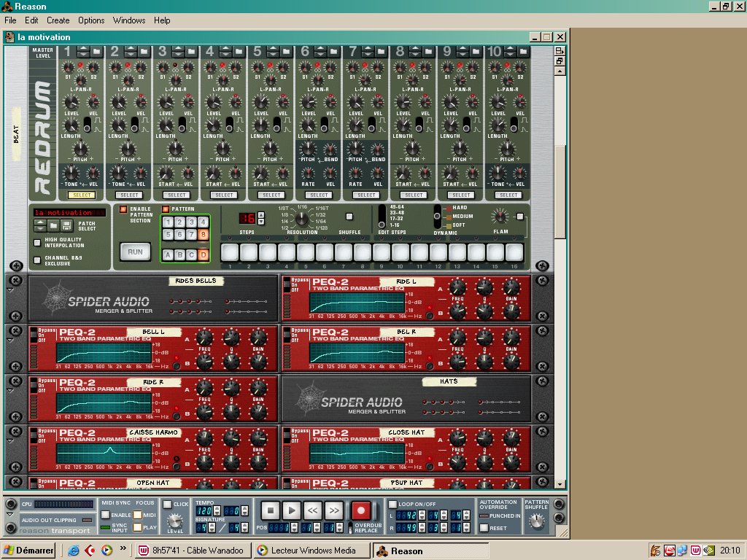Stop playback in the Reason transport
This screenshot has width=747, height=560.
tap(270, 510)
